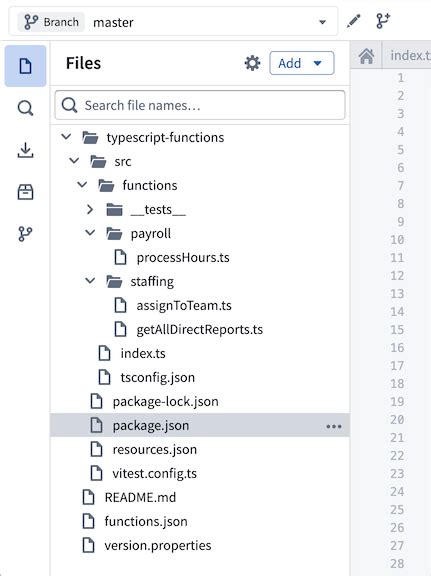Collapse the staffing folder
The image size is (431, 576).
[x=90, y=281]
